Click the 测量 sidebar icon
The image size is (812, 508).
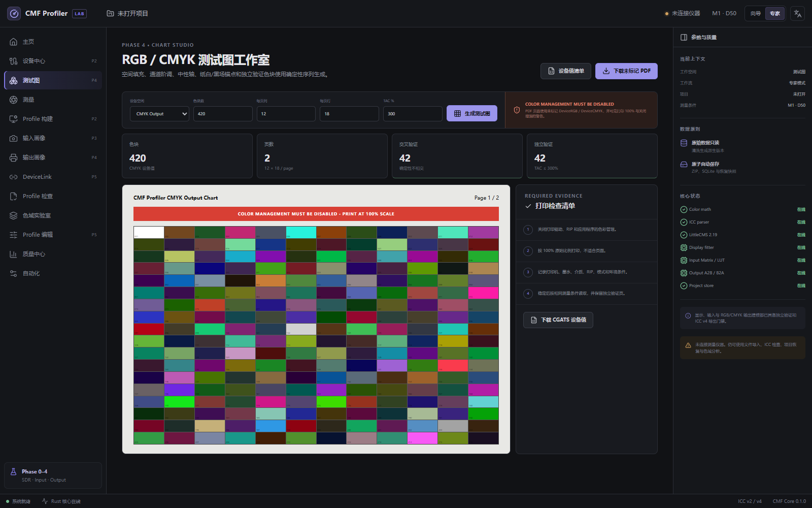coord(14,100)
